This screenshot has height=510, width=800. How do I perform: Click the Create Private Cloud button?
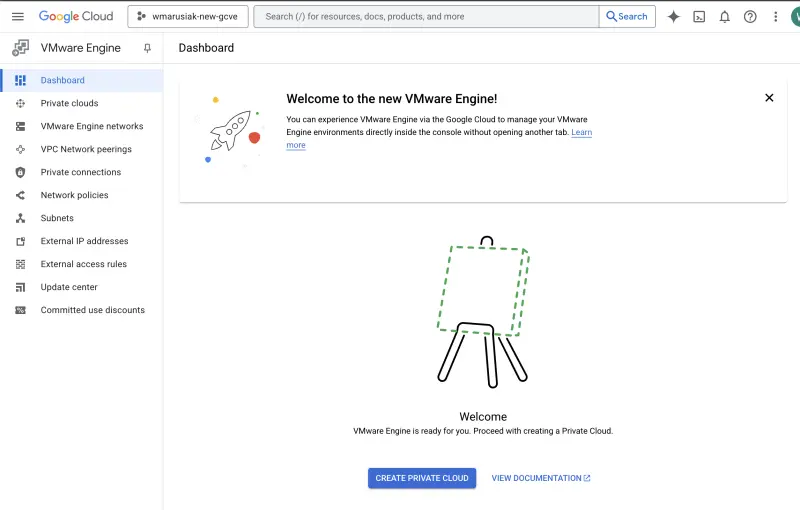point(422,478)
